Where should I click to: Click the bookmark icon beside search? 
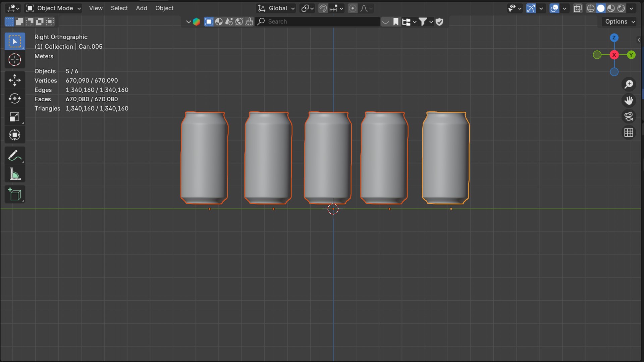click(x=396, y=22)
